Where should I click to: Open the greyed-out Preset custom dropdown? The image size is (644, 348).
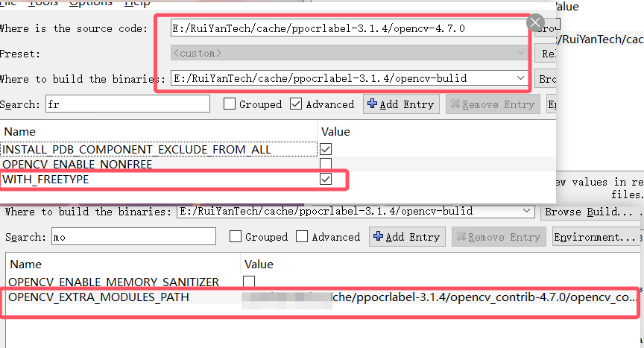pos(349,54)
